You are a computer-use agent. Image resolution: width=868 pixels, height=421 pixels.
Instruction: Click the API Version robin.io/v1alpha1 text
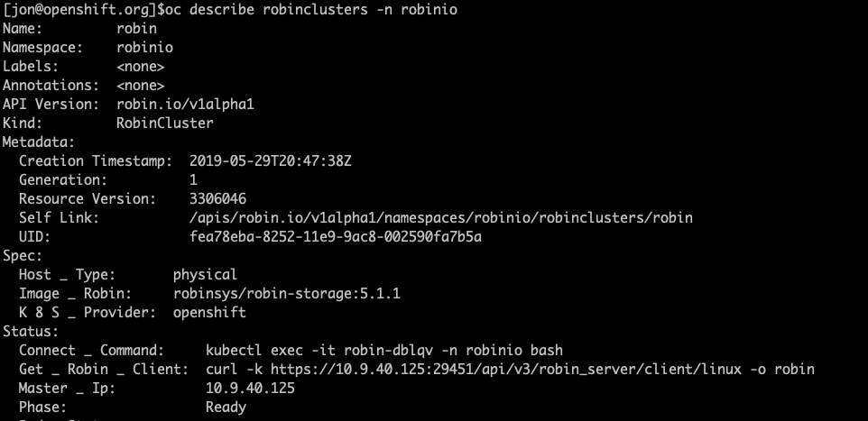[x=185, y=105]
